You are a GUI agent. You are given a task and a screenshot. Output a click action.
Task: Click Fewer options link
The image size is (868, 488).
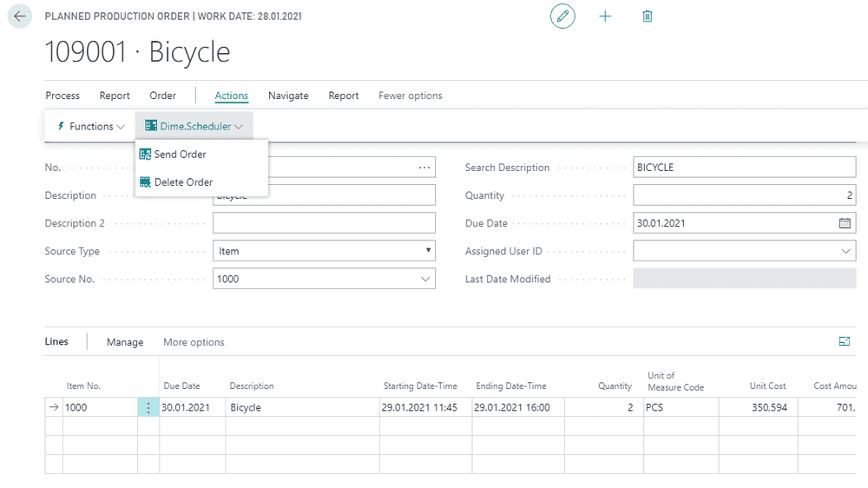point(411,96)
